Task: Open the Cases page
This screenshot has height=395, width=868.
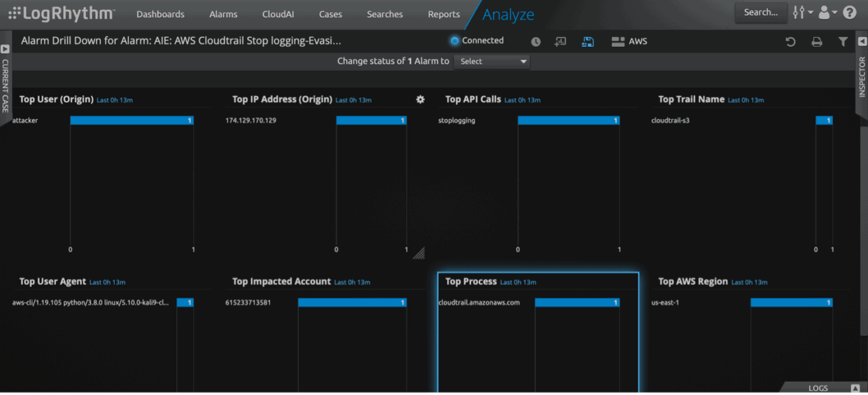Action: pos(330,14)
